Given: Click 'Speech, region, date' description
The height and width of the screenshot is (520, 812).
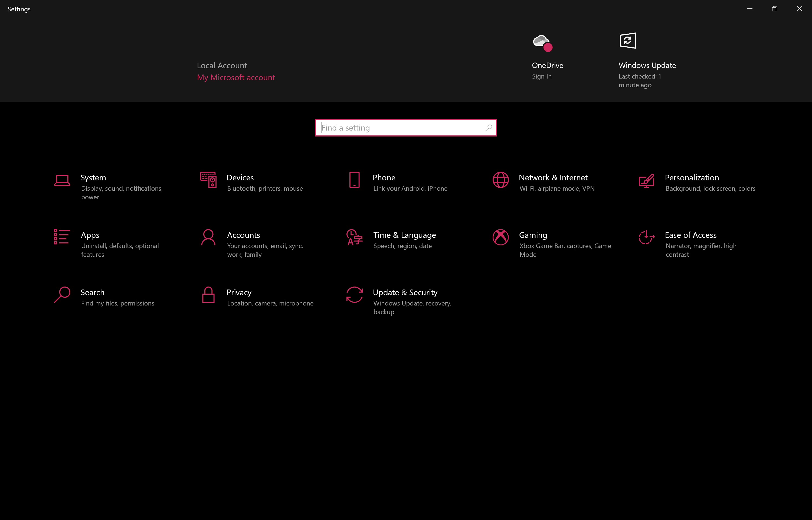Looking at the screenshot, I should 402,246.
